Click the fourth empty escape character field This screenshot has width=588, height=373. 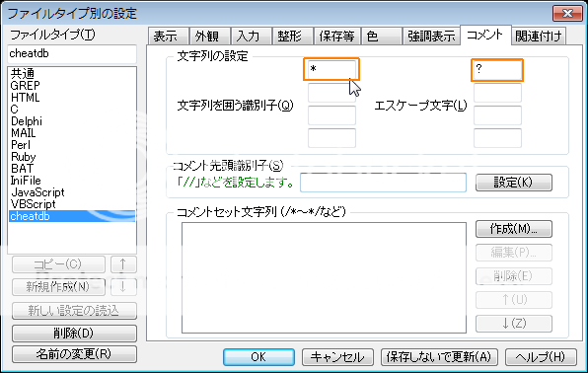click(x=497, y=138)
